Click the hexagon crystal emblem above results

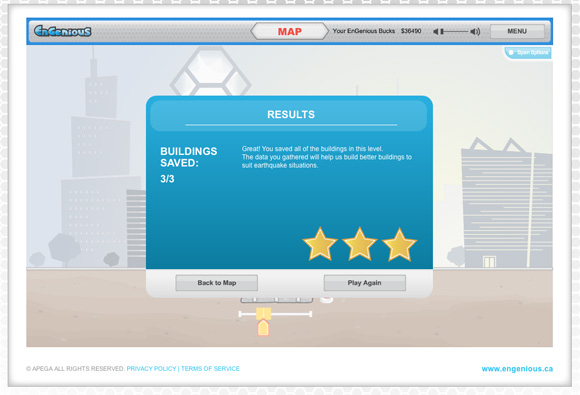point(211,71)
